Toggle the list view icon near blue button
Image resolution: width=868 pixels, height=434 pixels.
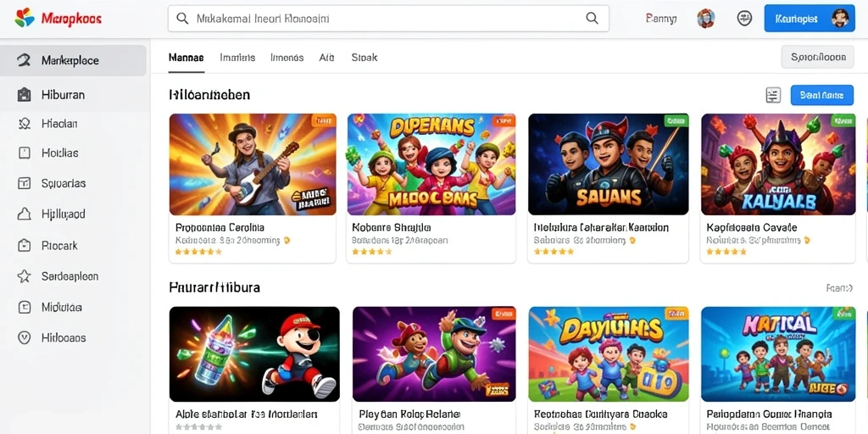coord(773,95)
